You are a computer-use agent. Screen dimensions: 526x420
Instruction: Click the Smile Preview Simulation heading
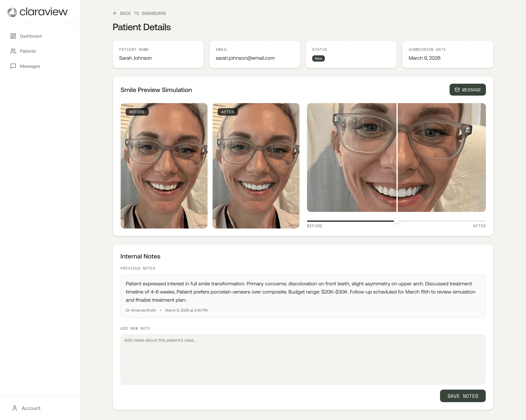pyautogui.click(x=156, y=90)
